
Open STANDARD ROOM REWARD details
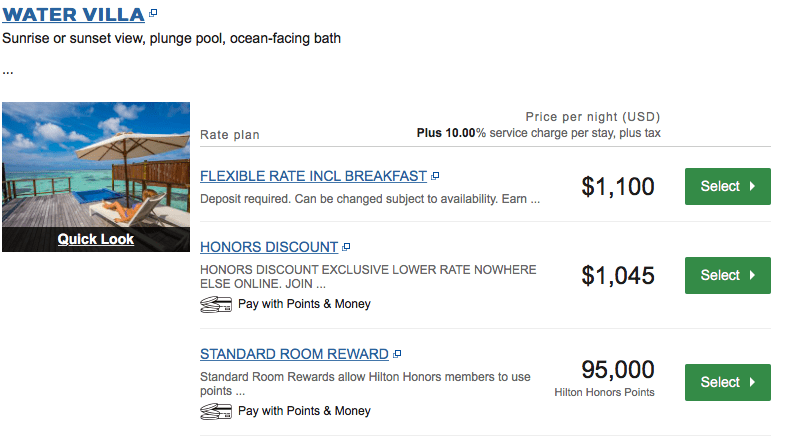pyautogui.click(x=294, y=354)
